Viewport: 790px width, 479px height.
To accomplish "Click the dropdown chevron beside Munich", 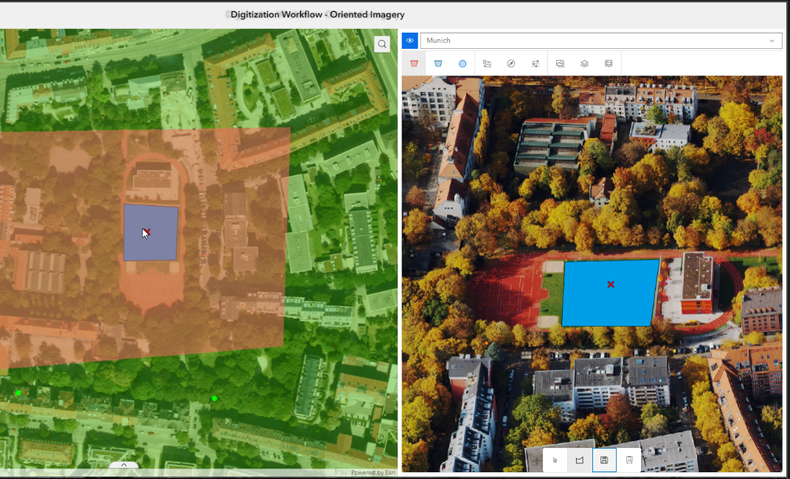I will pos(772,41).
